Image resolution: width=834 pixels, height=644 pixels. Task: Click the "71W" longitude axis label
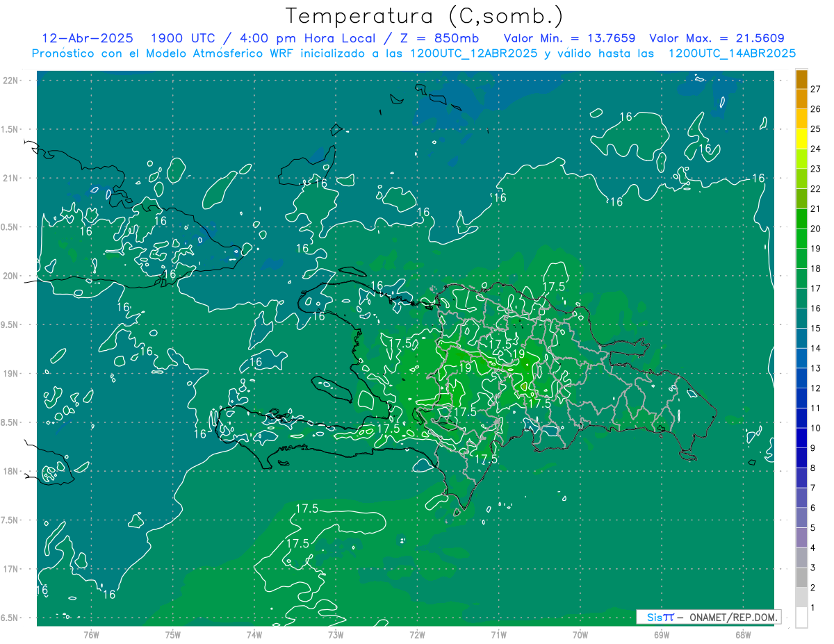click(498, 634)
